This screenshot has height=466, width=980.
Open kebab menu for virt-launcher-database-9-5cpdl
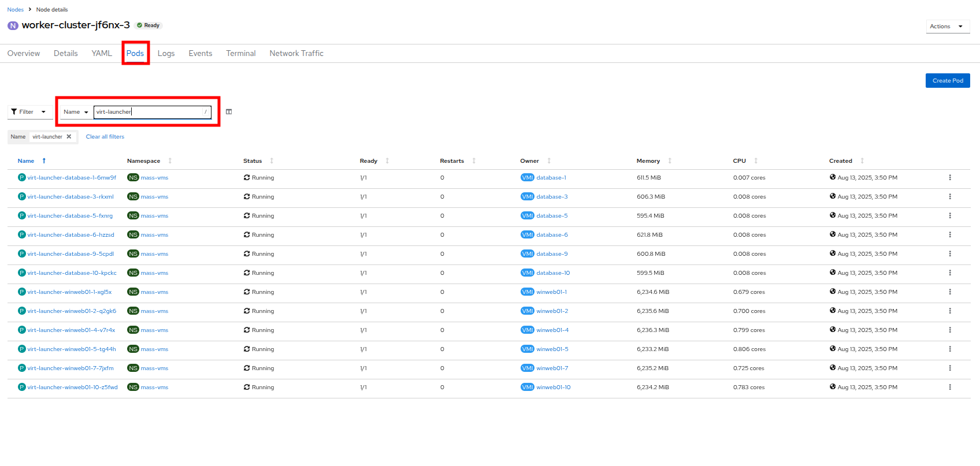[950, 254]
